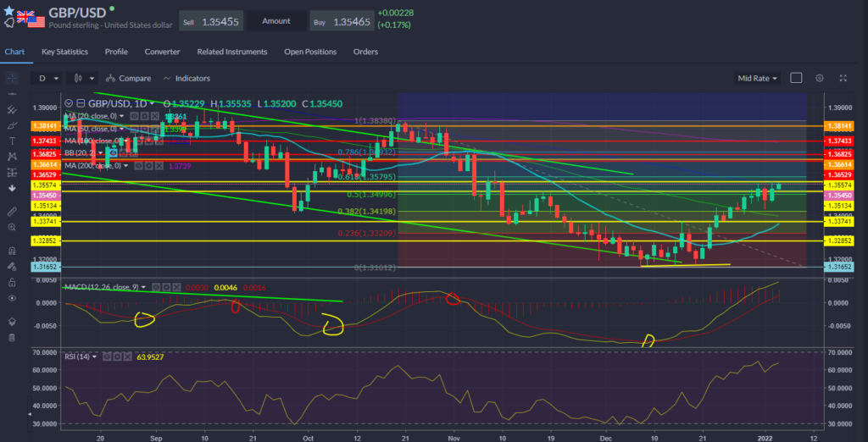The width and height of the screenshot is (868, 442).
Task: Open the Mid Rate dropdown
Action: pyautogui.click(x=758, y=78)
